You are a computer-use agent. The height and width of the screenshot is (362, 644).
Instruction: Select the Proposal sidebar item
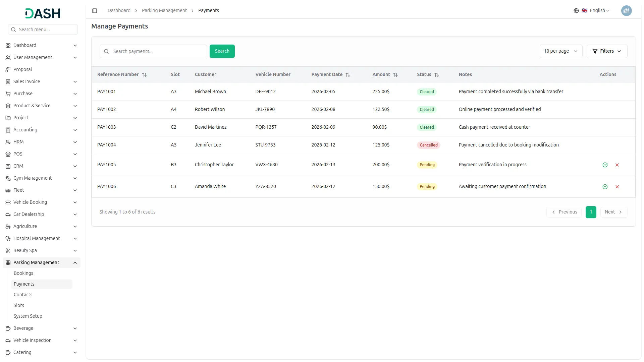42,69
